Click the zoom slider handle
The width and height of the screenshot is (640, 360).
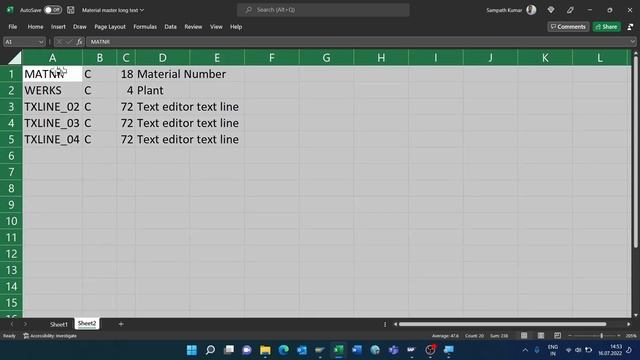coord(601,336)
